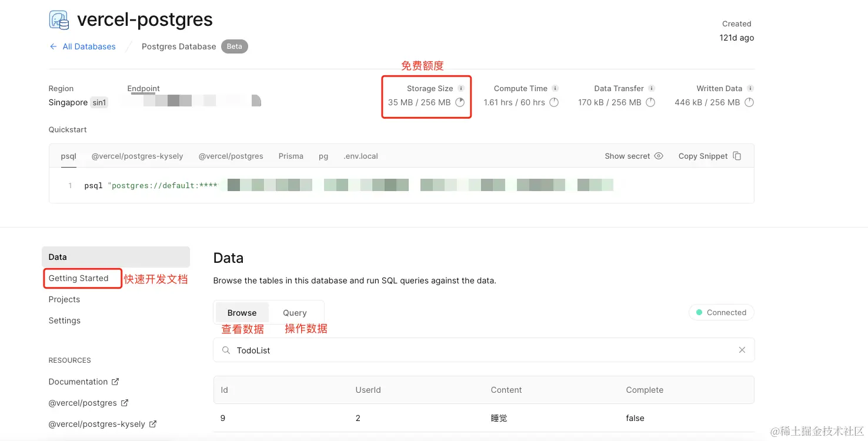This screenshot has width=868, height=441.
Task: Click the UserId column header
Action: 368,390
